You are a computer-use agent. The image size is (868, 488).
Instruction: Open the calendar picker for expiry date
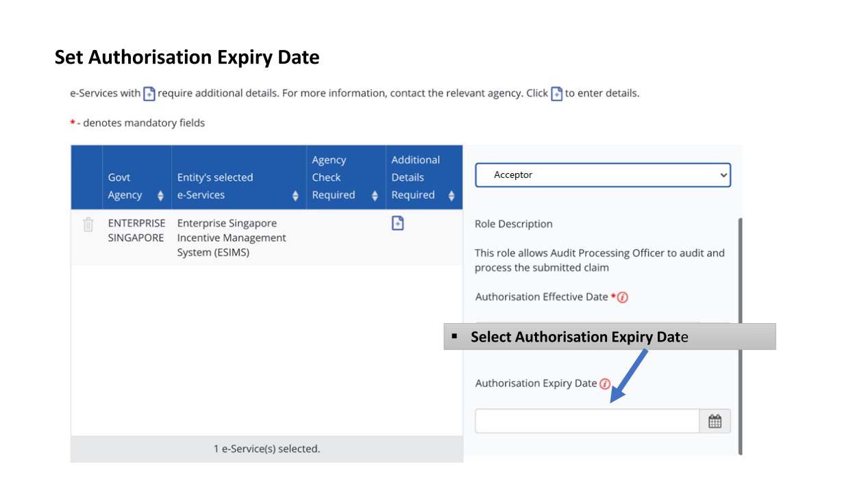coord(715,421)
